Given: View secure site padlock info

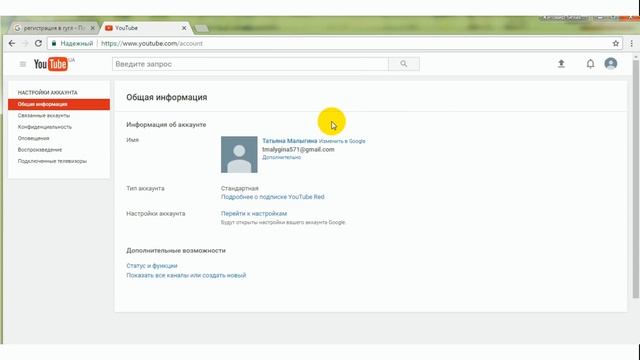Looking at the screenshot, I should tap(54, 43).
